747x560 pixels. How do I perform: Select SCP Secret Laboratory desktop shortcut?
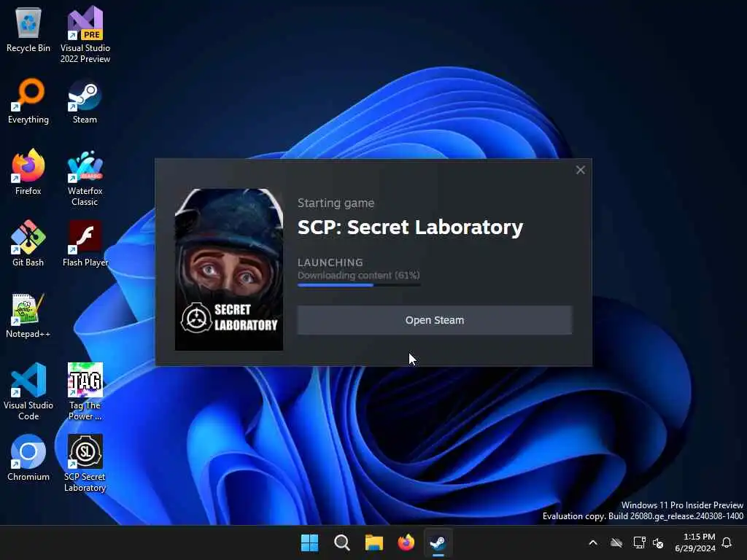tap(85, 463)
